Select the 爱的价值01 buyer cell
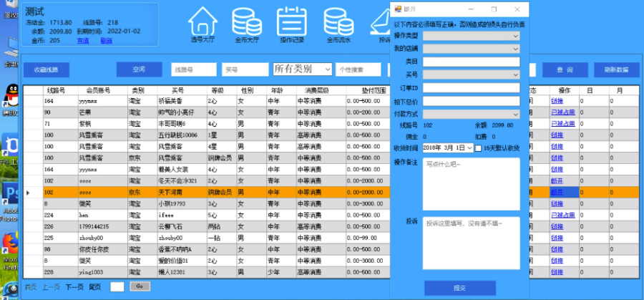The width and height of the screenshot is (644, 300). click(x=182, y=261)
